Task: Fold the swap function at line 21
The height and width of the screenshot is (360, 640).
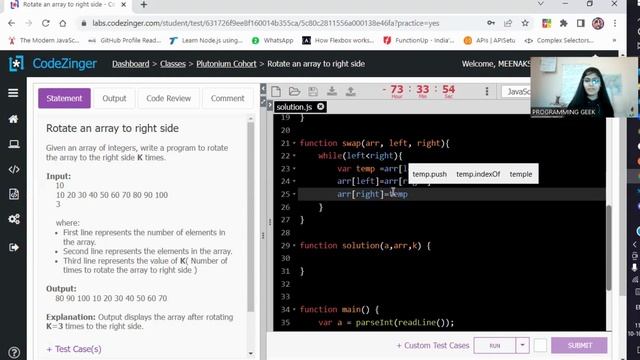Action: click(x=294, y=143)
